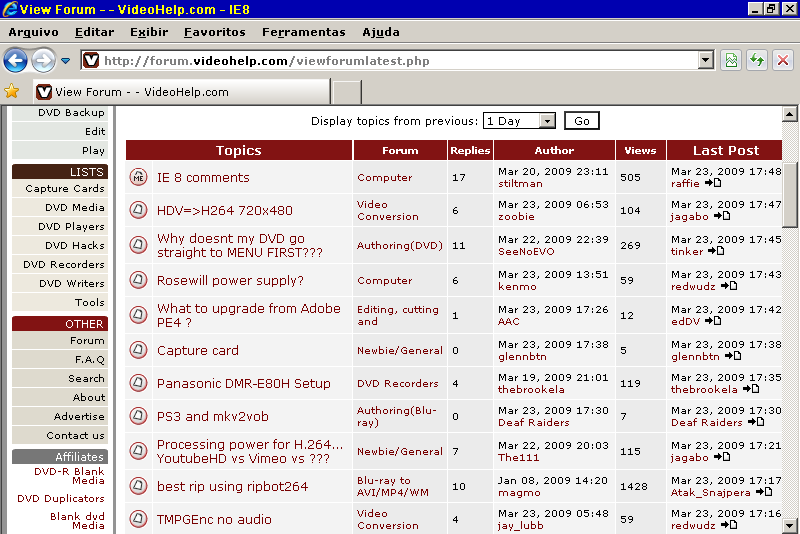
Task: Click the topic icon for What to upgrade from Adobe
Action: [138, 315]
